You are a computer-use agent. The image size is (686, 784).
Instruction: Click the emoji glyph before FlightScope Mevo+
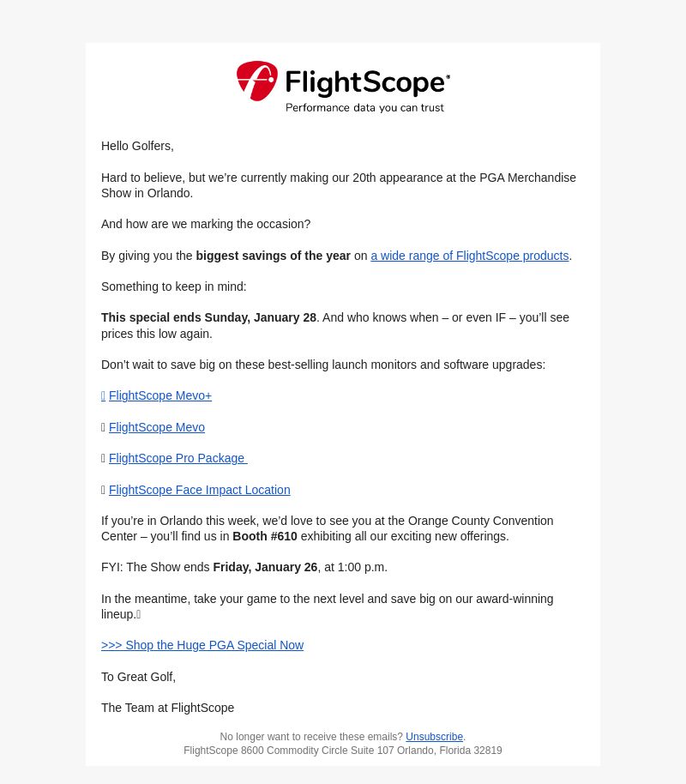pyautogui.click(x=103, y=396)
